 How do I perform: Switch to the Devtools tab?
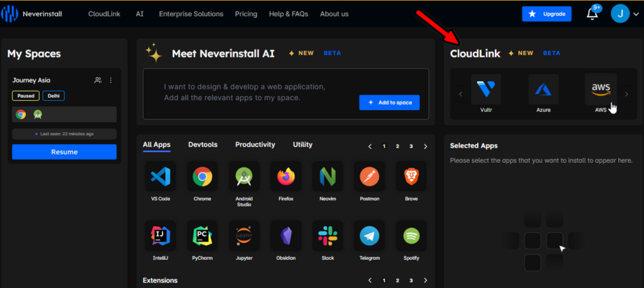(x=203, y=145)
